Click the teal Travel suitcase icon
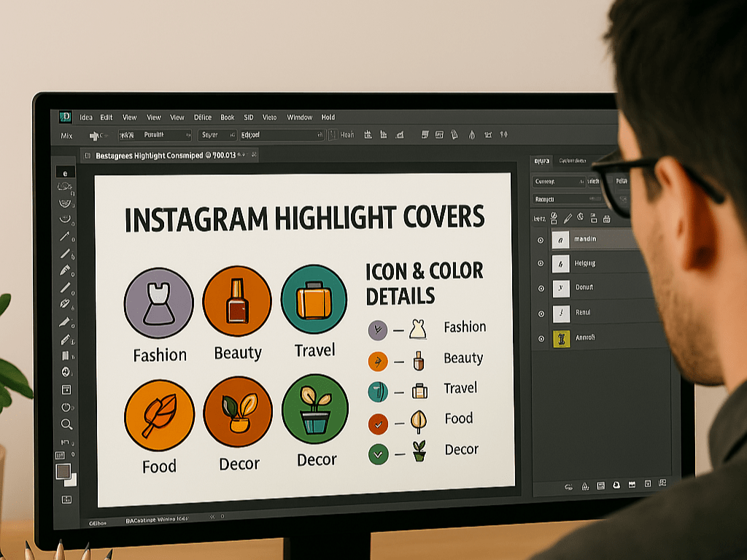 tap(314, 298)
